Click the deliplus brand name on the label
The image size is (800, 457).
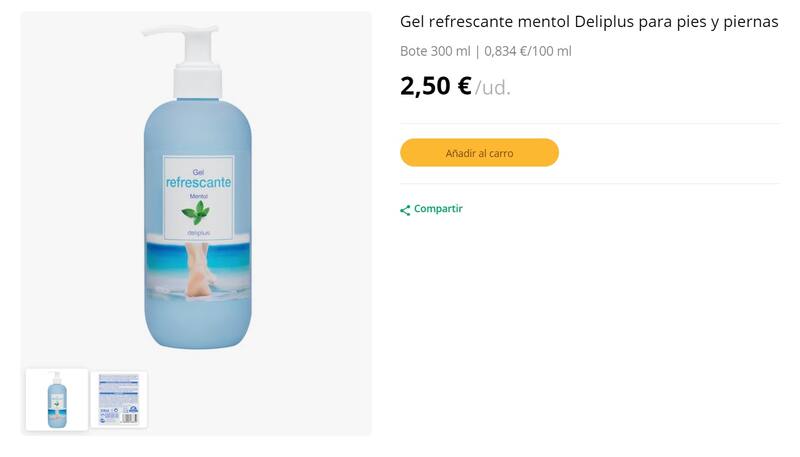click(198, 232)
